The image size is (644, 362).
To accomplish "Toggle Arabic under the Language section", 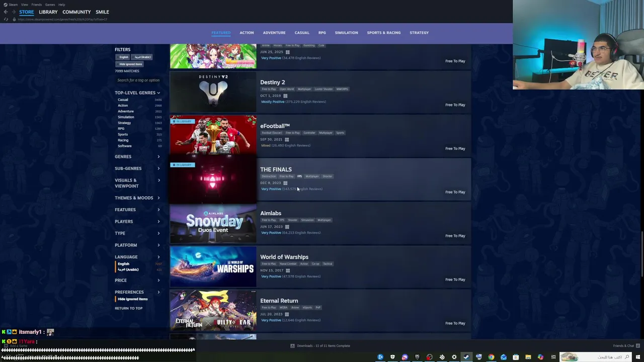I will (128, 269).
